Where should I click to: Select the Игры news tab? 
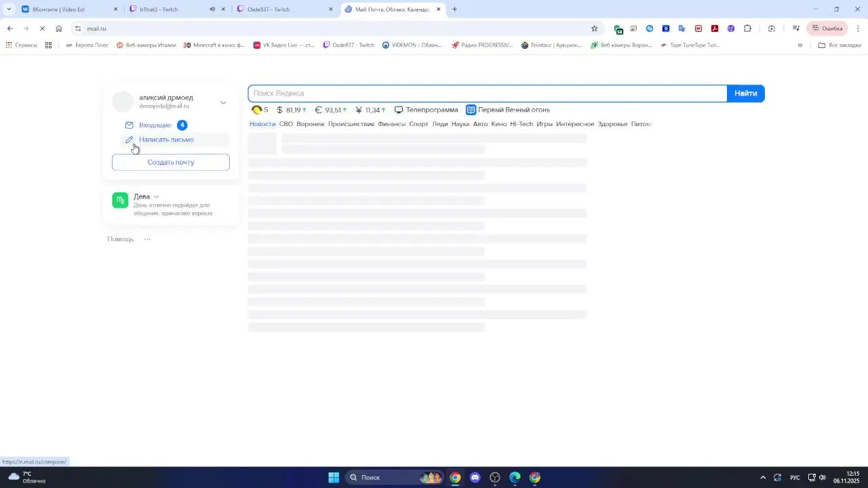(545, 124)
